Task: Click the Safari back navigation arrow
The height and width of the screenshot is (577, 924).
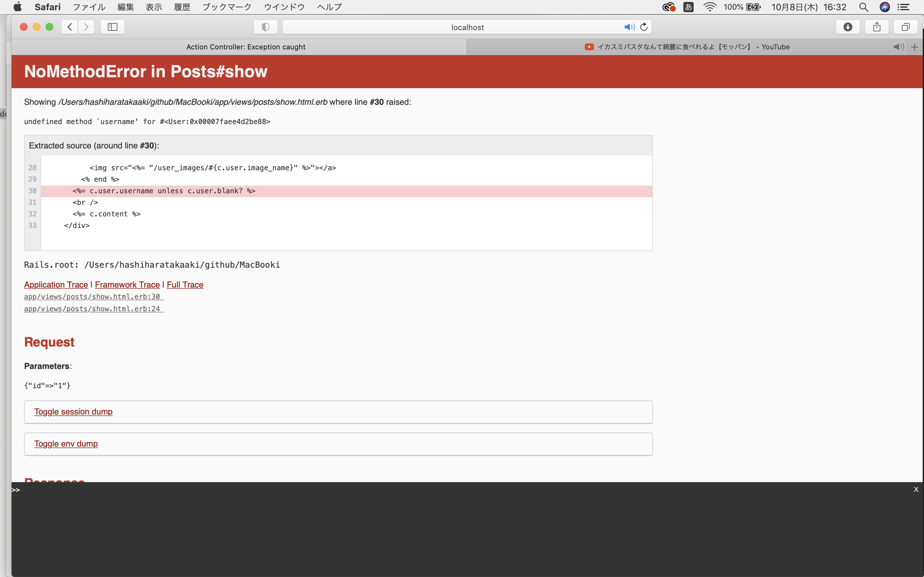Action: (x=70, y=27)
